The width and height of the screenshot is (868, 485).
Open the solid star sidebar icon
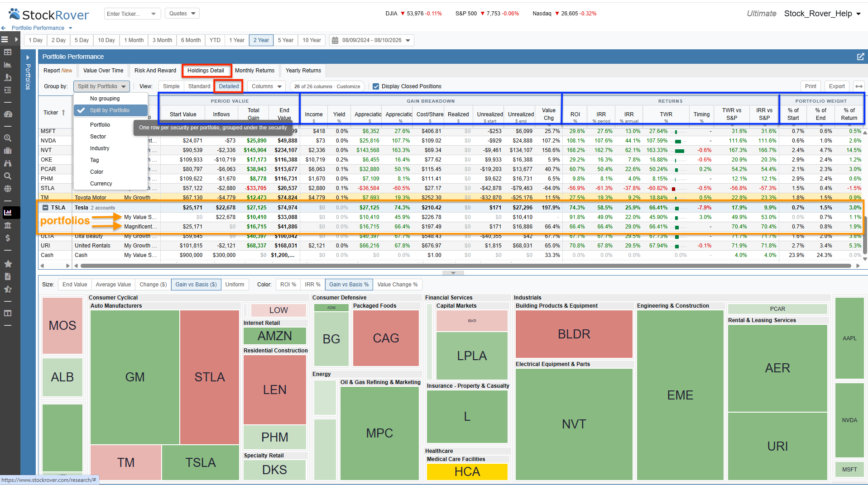click(8, 264)
